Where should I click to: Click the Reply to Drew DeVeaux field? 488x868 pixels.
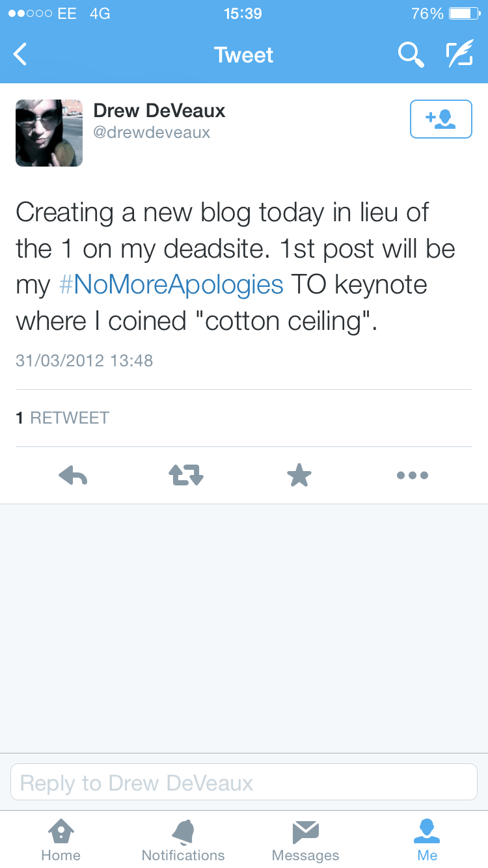pyautogui.click(x=244, y=782)
